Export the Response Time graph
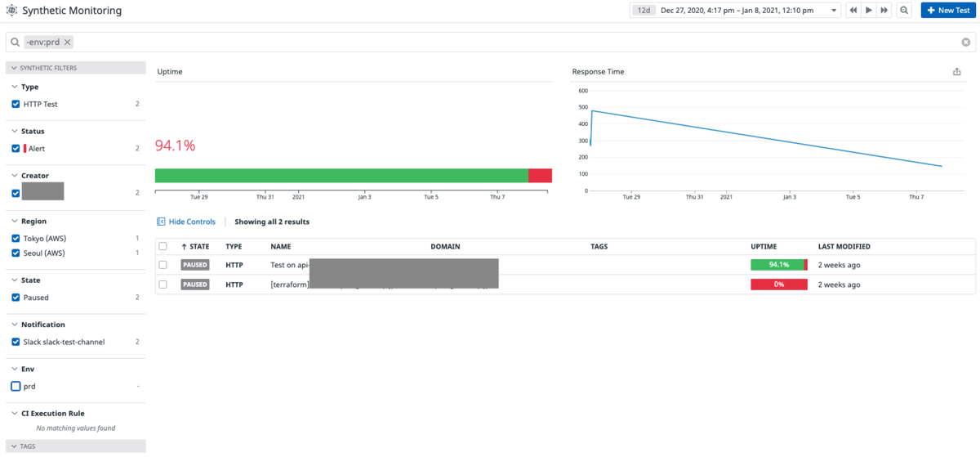Screen dimensions: 980x457 957,72
